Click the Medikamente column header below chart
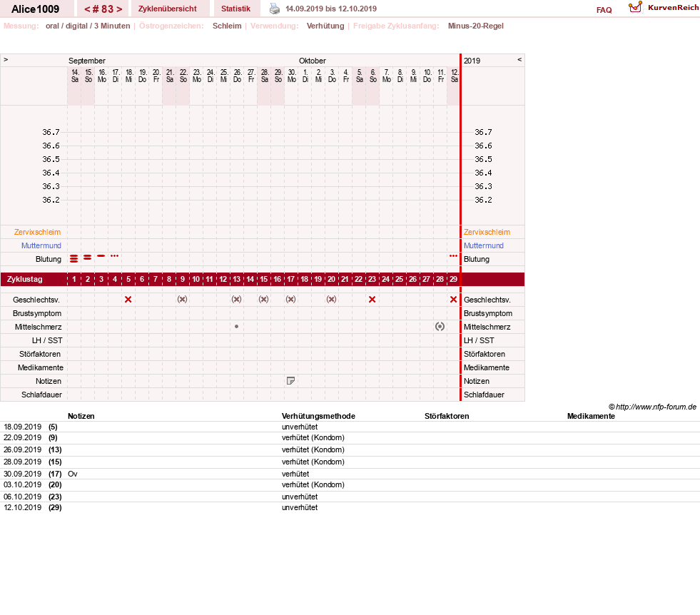 pyautogui.click(x=591, y=416)
